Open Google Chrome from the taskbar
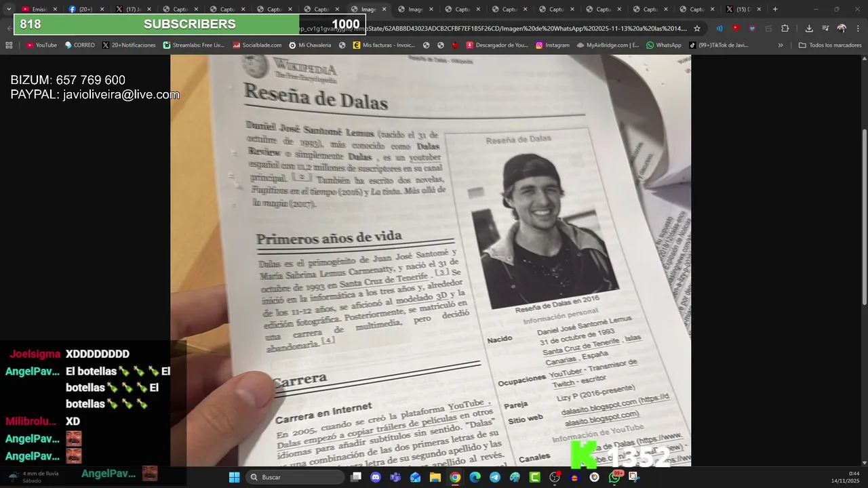868x488 pixels. click(x=455, y=477)
